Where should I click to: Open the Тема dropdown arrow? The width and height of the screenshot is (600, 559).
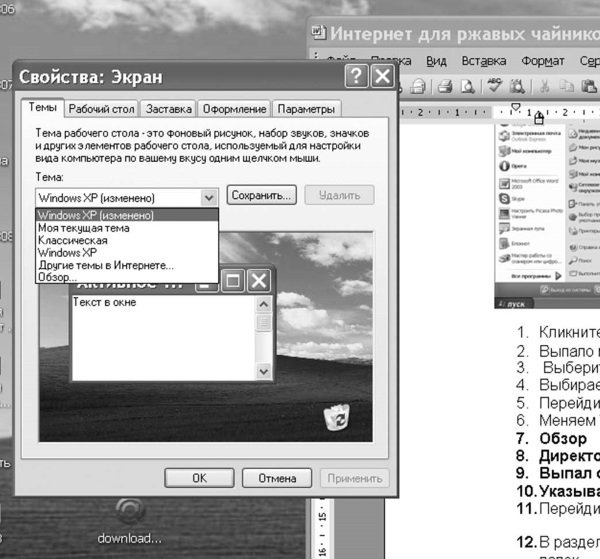(209, 198)
